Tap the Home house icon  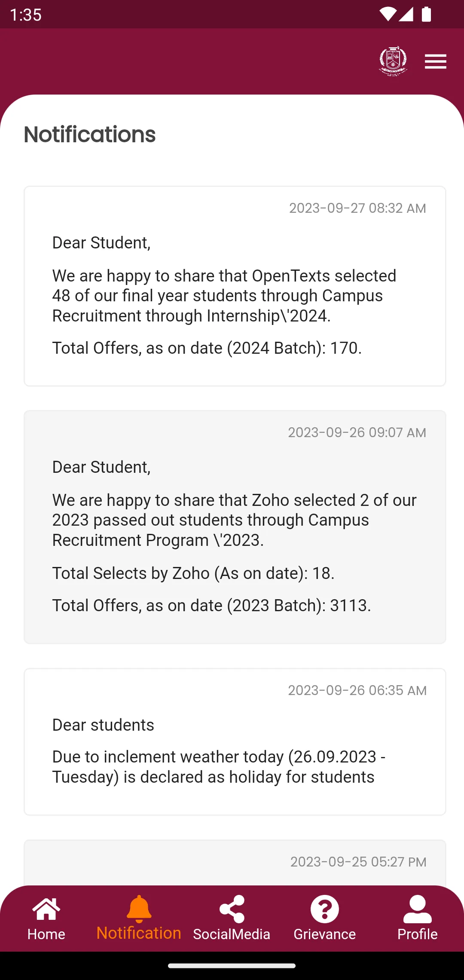coord(46,909)
